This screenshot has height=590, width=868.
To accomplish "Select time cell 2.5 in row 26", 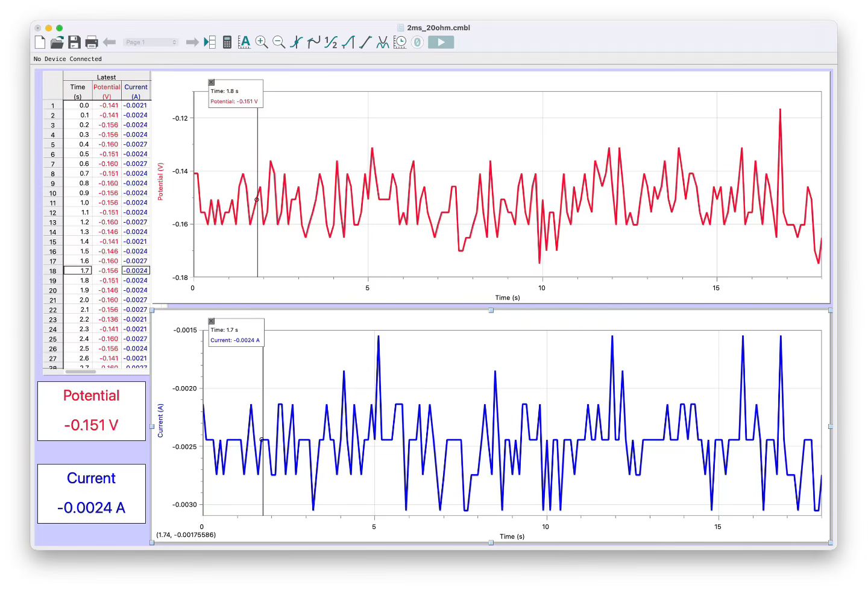I will coord(78,349).
